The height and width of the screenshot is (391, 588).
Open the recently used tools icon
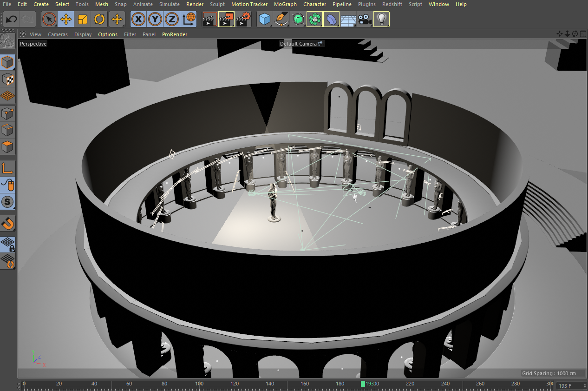[117, 19]
